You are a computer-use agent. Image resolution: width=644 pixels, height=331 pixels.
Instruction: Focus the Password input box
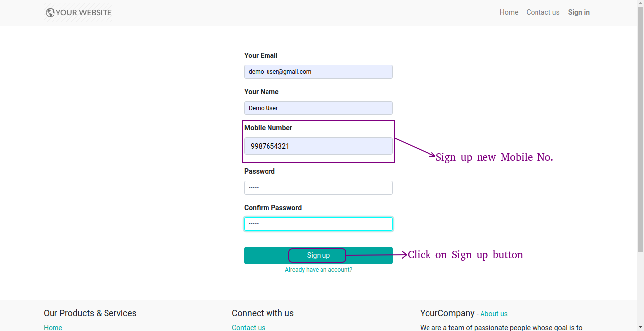[319, 188]
